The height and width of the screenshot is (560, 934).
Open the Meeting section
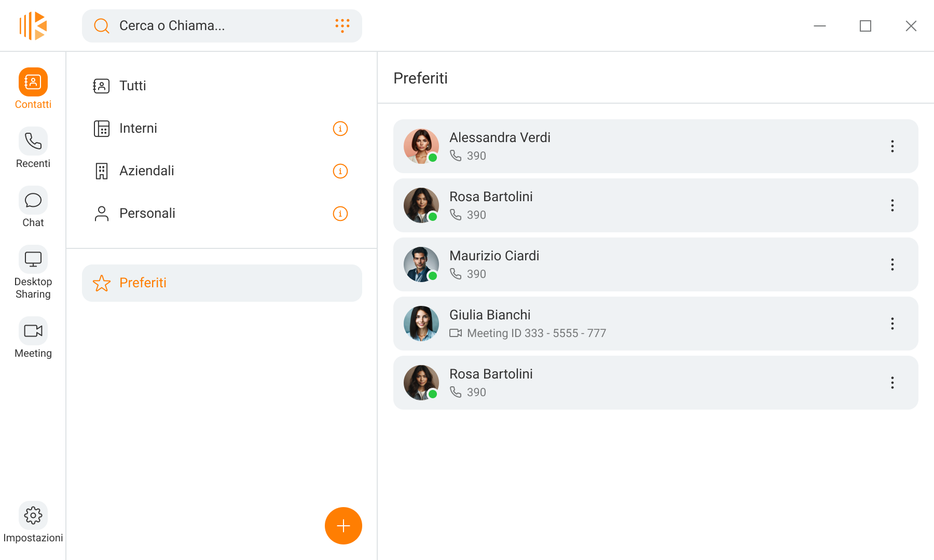point(33,331)
